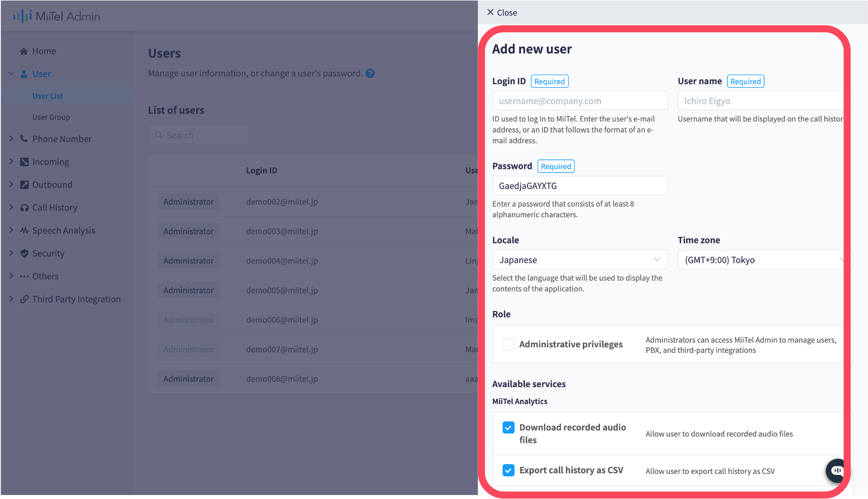This screenshot has width=868, height=499.
Task: Click the Login ID column header
Action: (x=261, y=170)
